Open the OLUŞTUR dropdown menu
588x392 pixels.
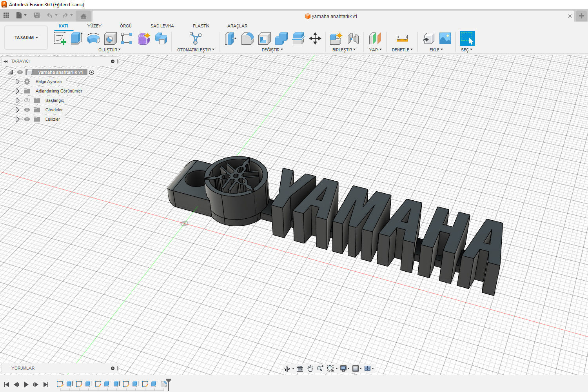(x=109, y=50)
